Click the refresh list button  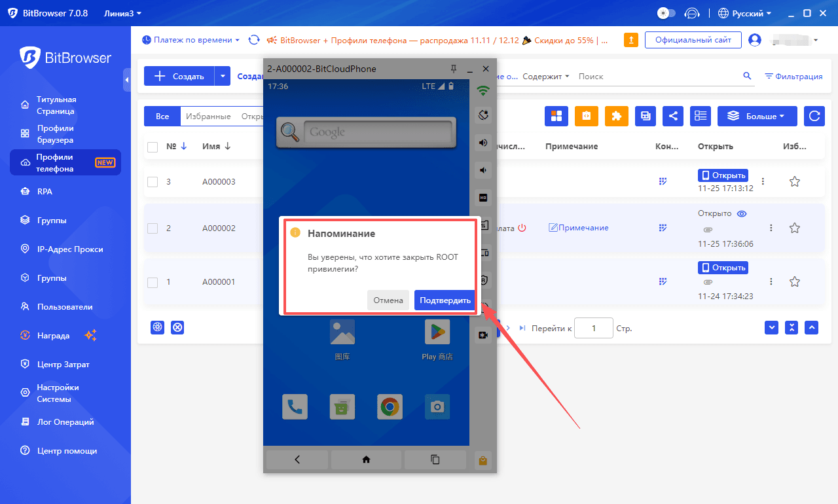tap(814, 116)
